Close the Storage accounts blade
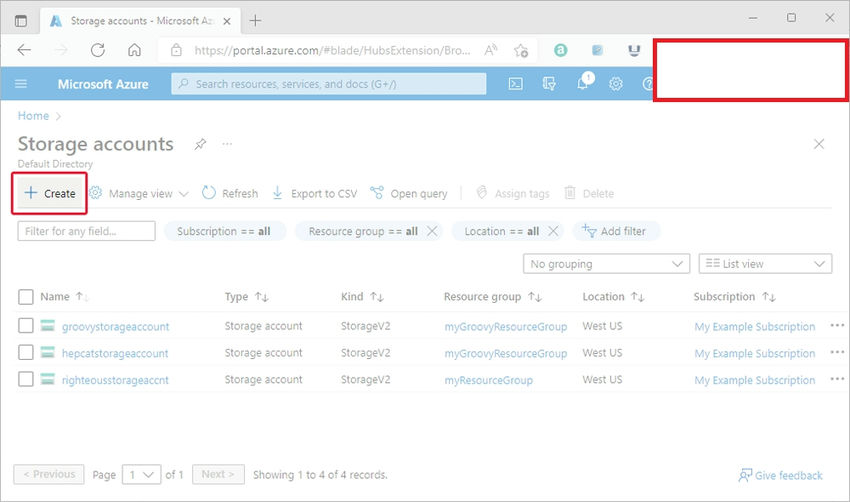This screenshot has width=850, height=502. coord(819,144)
